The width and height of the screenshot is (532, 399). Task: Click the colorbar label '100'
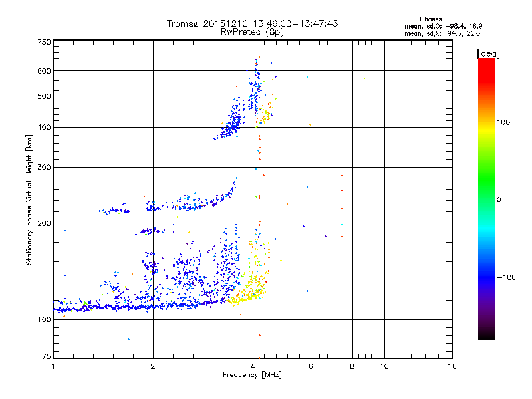(x=503, y=122)
